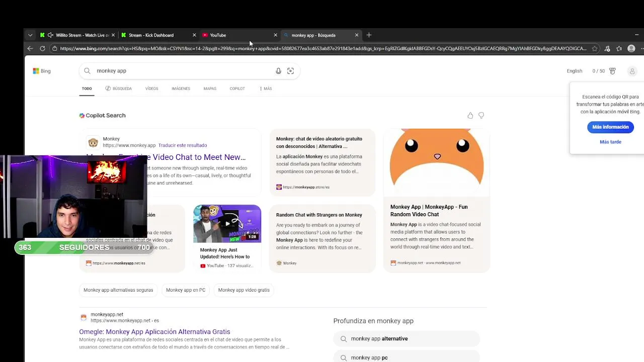Select Monkey app video gratis chip
This screenshot has width=644, height=362.
click(x=244, y=290)
